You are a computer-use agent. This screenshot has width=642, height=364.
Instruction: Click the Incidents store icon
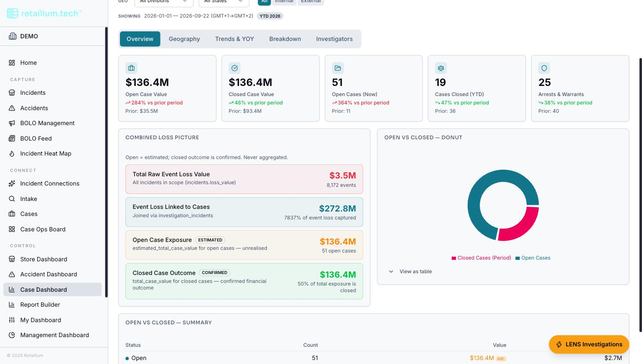(x=12, y=93)
